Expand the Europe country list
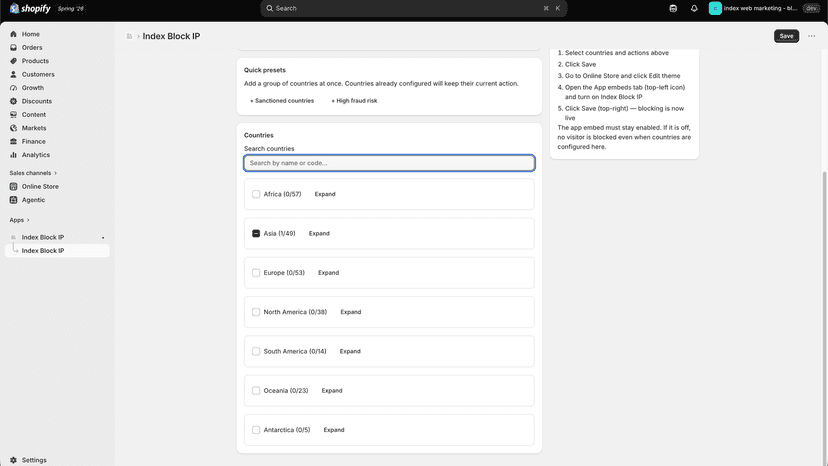The width and height of the screenshot is (828, 466). tap(328, 273)
